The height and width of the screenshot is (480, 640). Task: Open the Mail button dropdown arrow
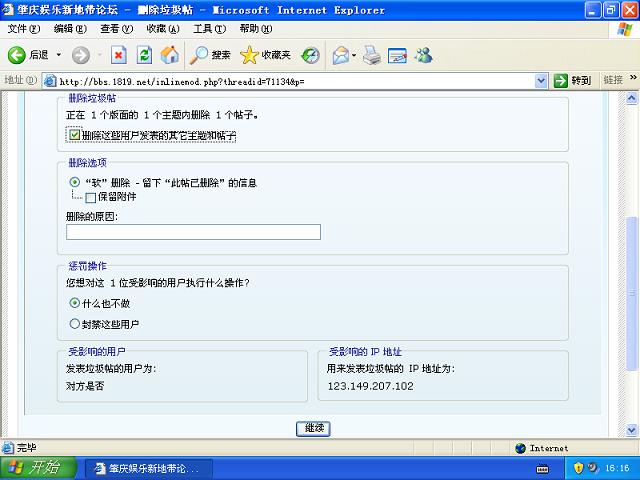[x=353, y=55]
